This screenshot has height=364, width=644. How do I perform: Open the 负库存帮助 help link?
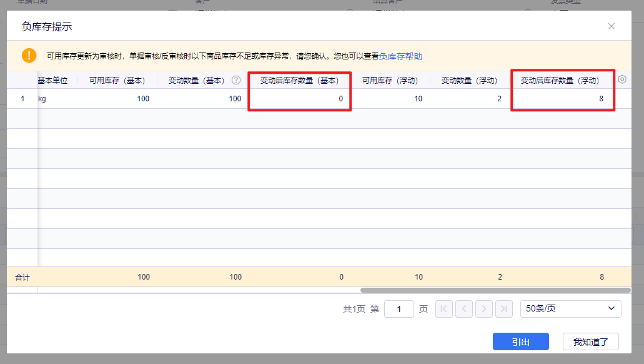coord(400,56)
